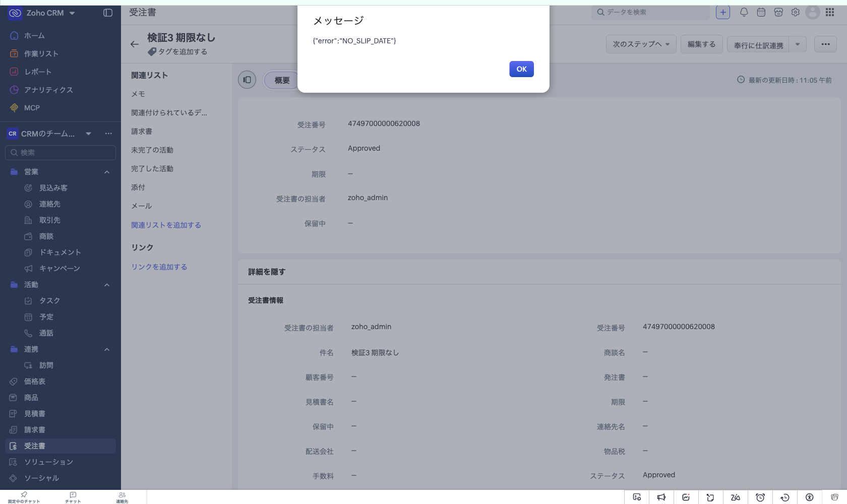Open 添付 related list

(x=138, y=187)
